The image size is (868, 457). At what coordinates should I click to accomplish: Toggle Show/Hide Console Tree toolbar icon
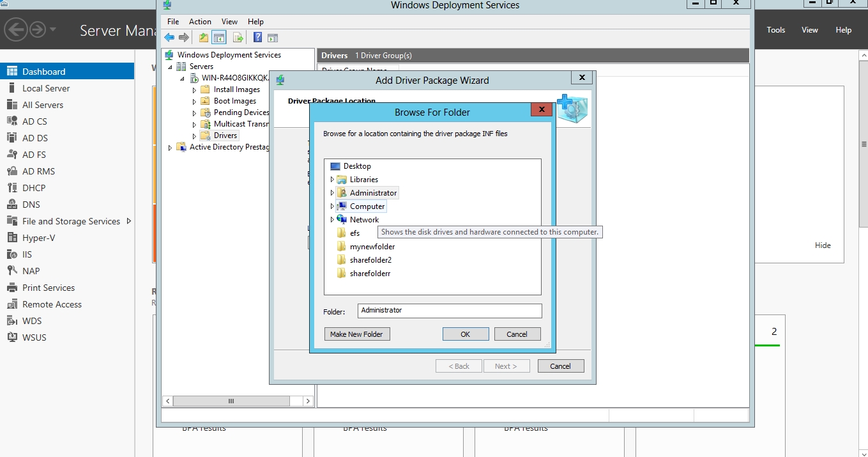(x=219, y=38)
